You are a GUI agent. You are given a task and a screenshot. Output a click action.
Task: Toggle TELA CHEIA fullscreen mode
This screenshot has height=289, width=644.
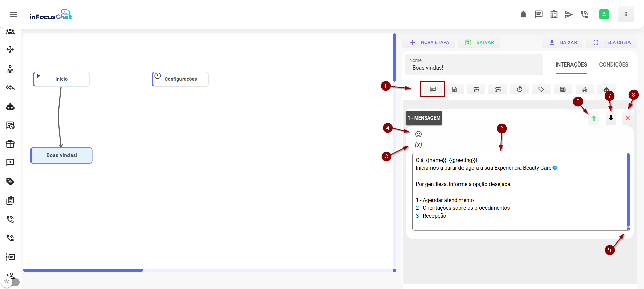pyautogui.click(x=612, y=42)
